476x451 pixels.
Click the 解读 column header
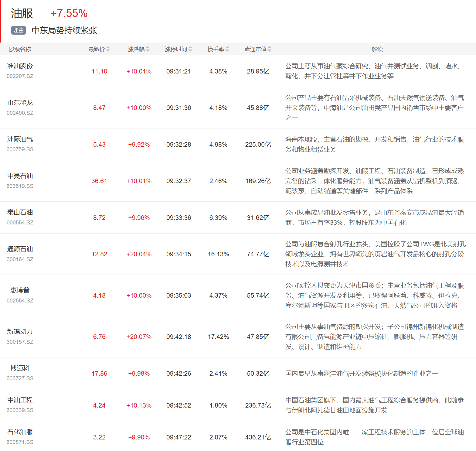[x=377, y=49]
